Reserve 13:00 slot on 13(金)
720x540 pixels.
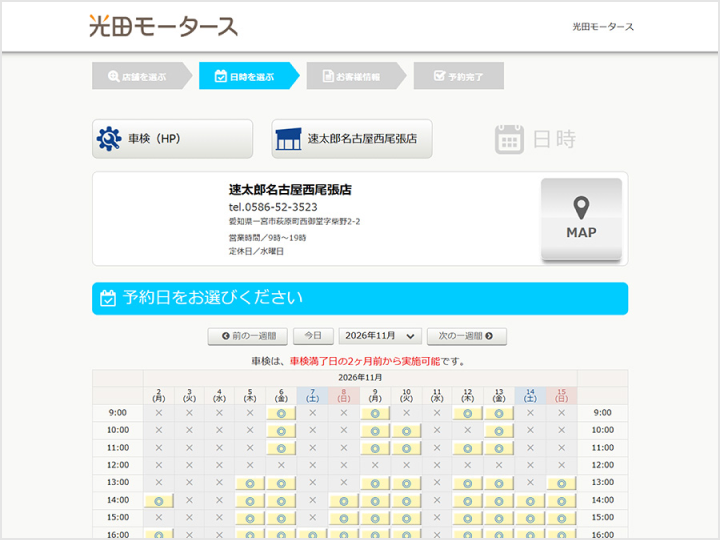(x=499, y=483)
